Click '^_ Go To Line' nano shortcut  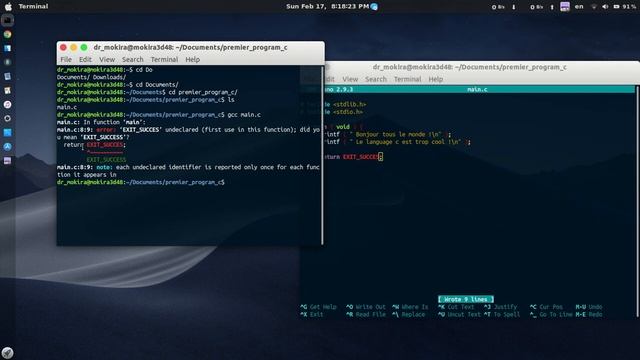[551, 315]
